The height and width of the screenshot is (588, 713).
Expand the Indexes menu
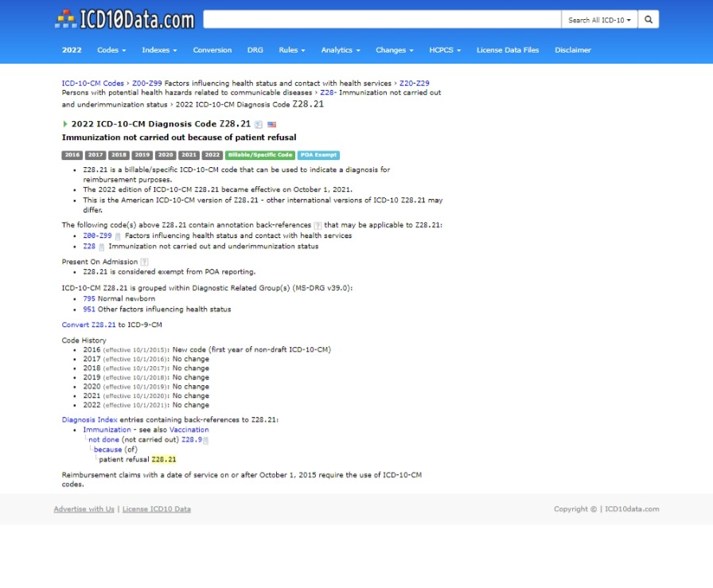pyautogui.click(x=159, y=50)
